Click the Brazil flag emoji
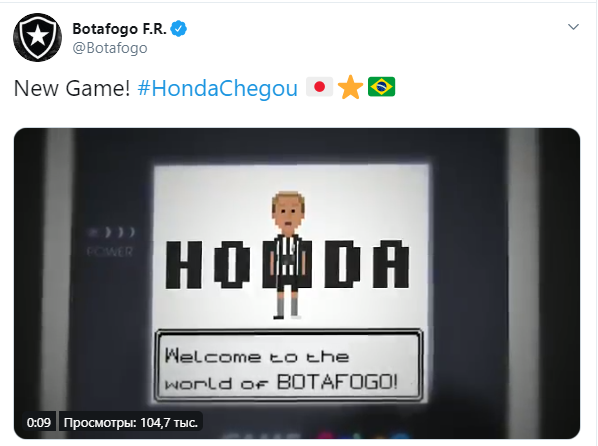 pyautogui.click(x=381, y=87)
